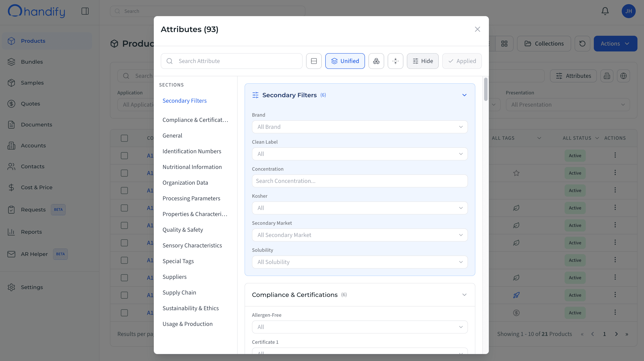Collapse Compliance & Certifications section

click(x=464, y=295)
